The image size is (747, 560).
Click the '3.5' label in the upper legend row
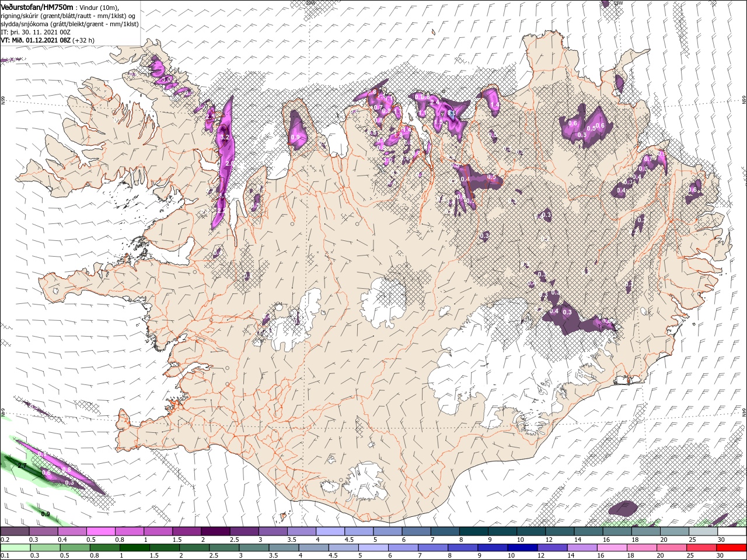tap(292, 540)
